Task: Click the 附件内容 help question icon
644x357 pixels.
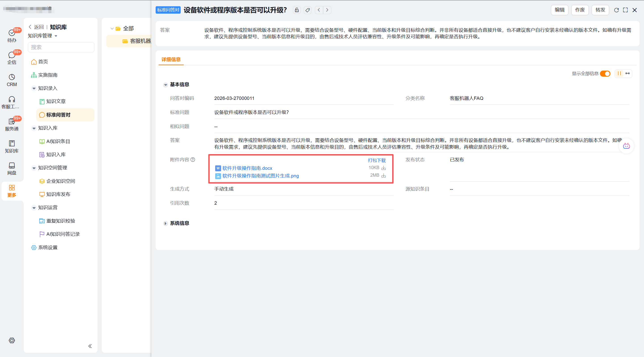Action: tap(193, 160)
